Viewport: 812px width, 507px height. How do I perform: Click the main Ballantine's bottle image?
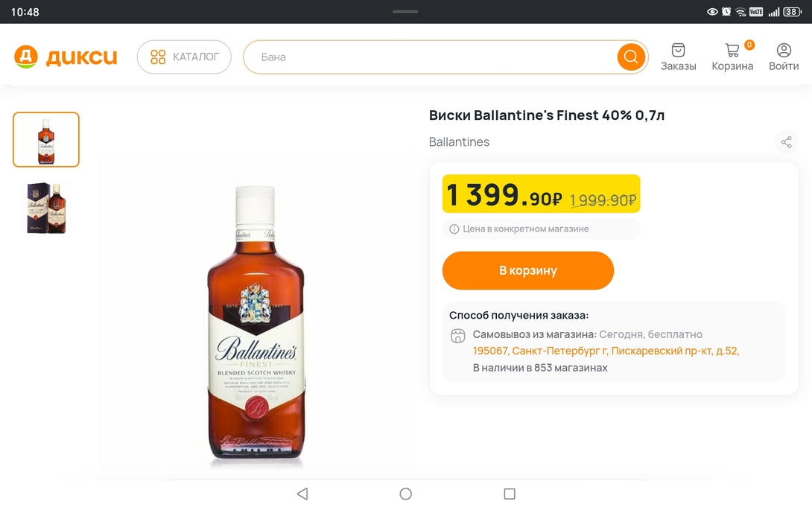[x=256, y=322]
